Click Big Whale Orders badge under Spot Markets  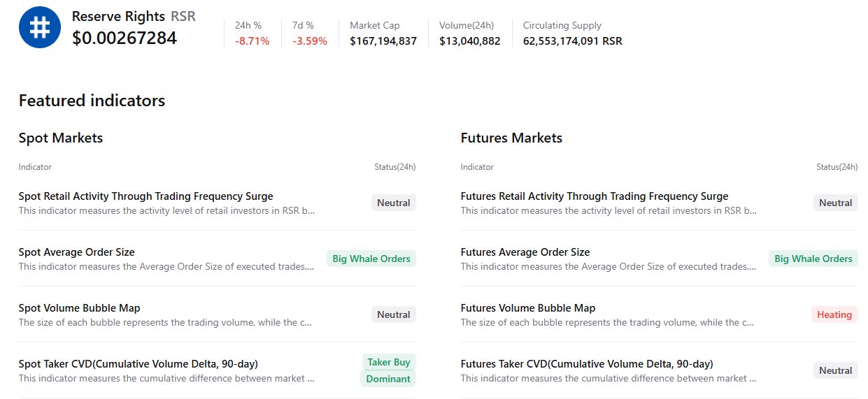click(371, 259)
